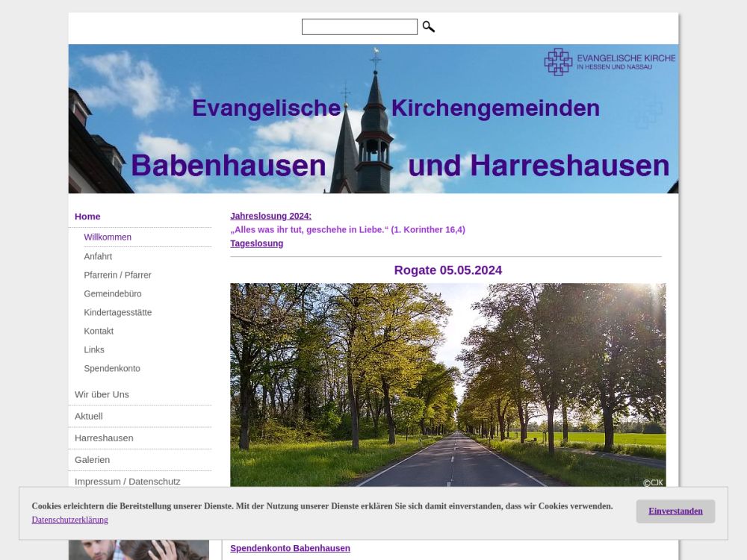Screen dimensions: 747x560
Task: Open the Anfahrt page
Action: pos(98,256)
